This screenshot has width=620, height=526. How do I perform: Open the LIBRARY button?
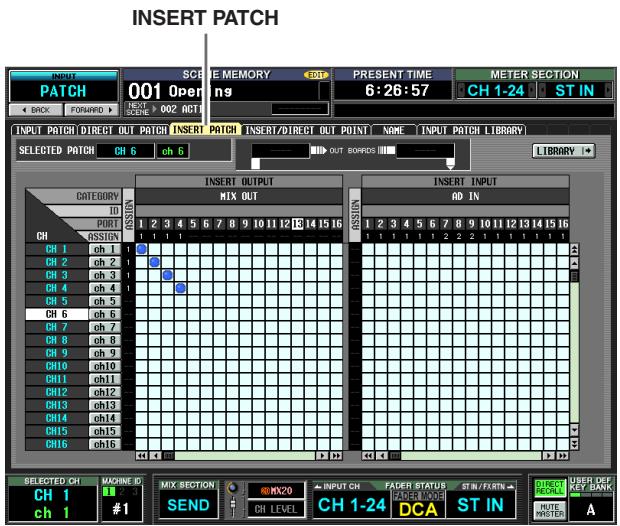tap(563, 151)
